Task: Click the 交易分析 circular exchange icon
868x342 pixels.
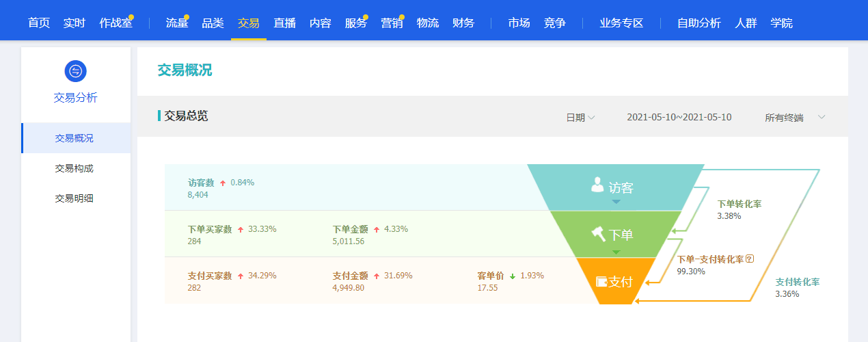Action: tap(75, 71)
